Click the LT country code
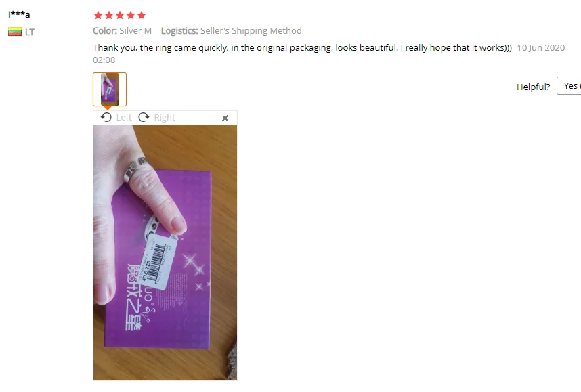581x392 pixels. 30,32
